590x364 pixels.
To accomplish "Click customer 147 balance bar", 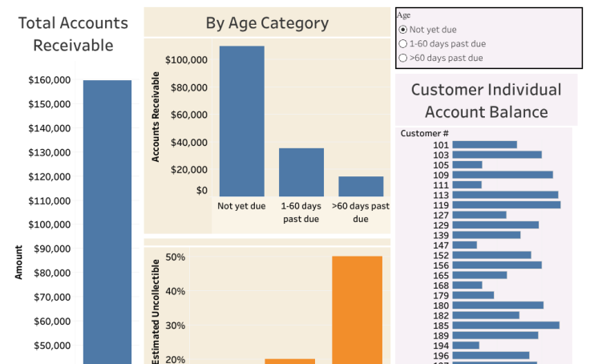I will pos(465,245).
